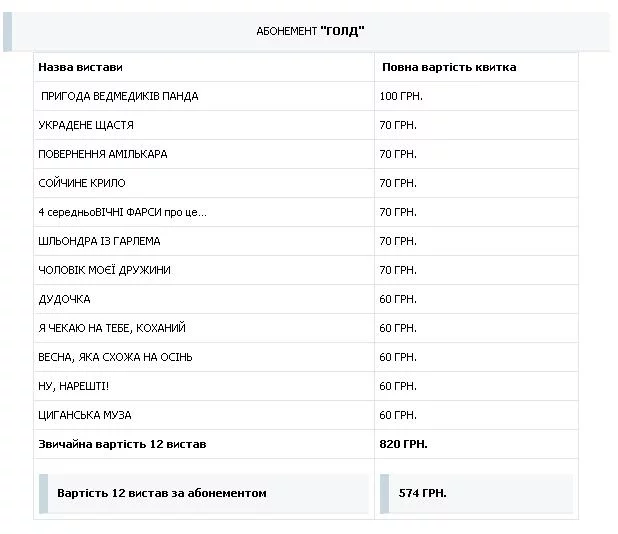Viewport: 618px width, 534px height.
Task: Click ВЕСНА, ЯКА СХОЖА НА ОСІНЬ title
Action: coord(115,357)
